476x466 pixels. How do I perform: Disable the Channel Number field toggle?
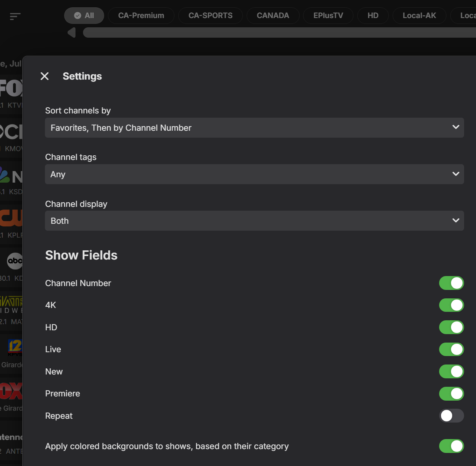point(451,283)
